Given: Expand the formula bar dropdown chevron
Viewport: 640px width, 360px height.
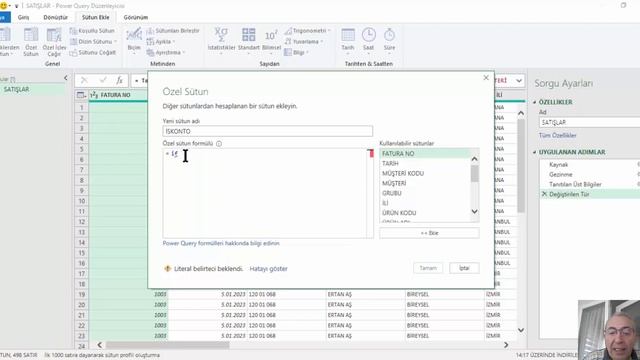Looking at the screenshot, I should coord(519,80).
